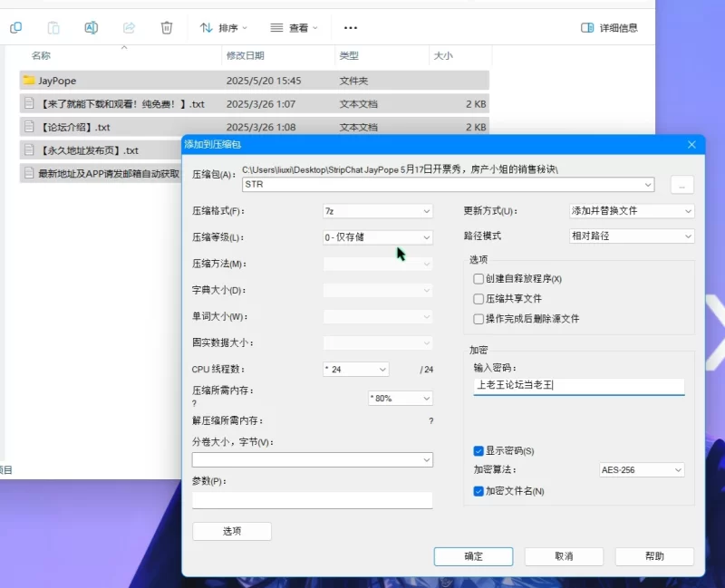Enable 操作完成后删除源文件 checkbox

(x=478, y=319)
